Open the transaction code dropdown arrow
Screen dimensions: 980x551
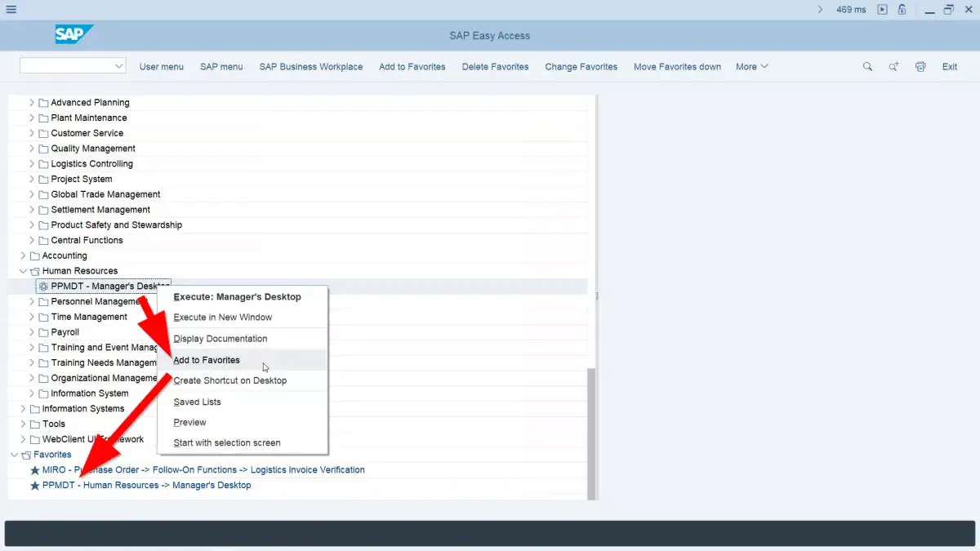click(118, 66)
